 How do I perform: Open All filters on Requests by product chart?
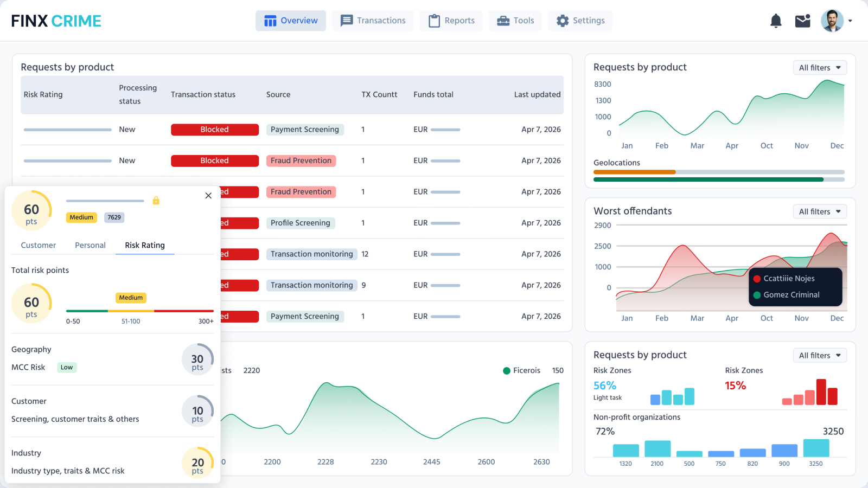pos(820,67)
